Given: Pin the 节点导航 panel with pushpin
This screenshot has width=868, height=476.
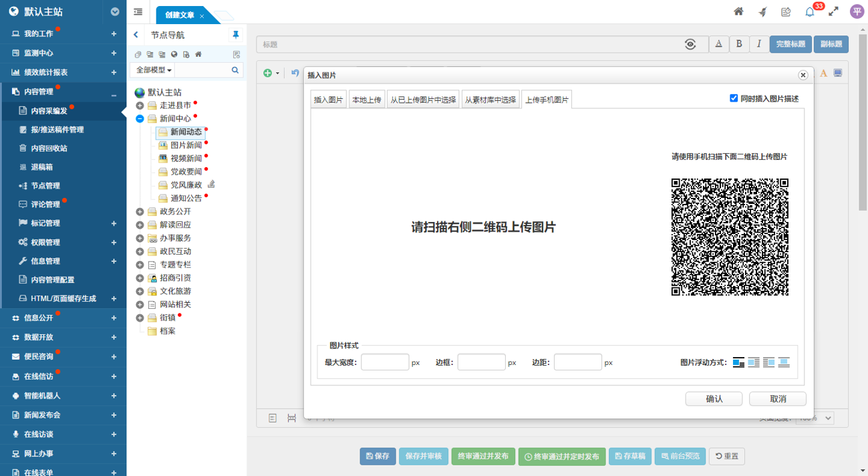Looking at the screenshot, I should click(235, 35).
